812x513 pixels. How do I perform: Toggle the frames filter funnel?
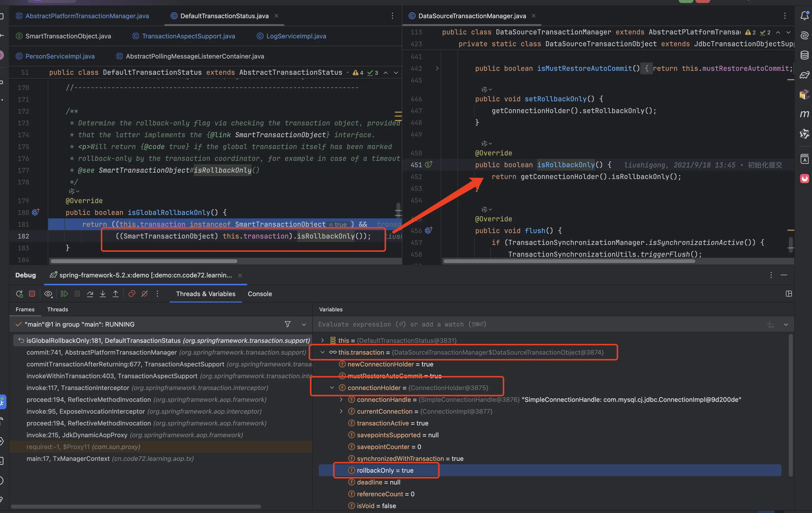[287, 324]
